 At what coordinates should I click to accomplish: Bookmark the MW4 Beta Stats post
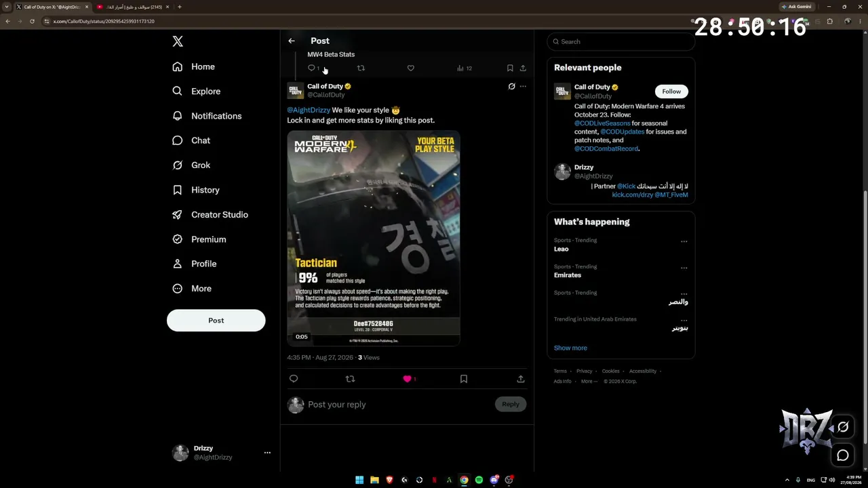pyautogui.click(x=510, y=68)
